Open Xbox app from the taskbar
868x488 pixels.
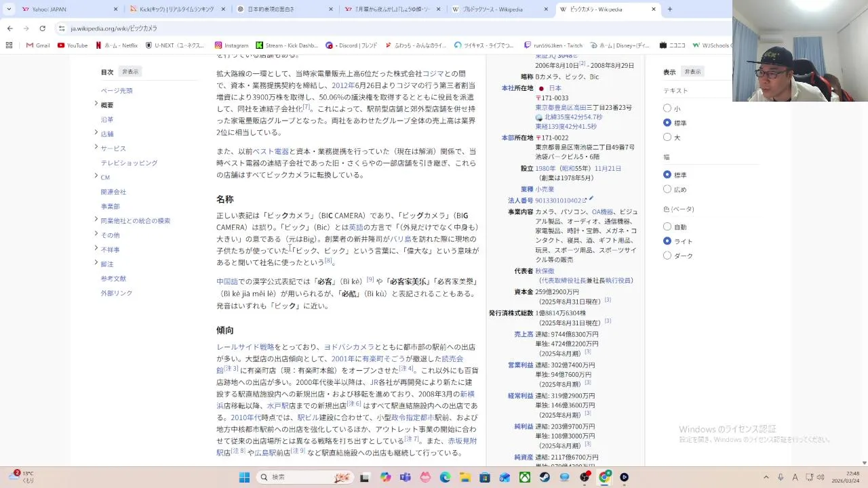pyautogui.click(x=525, y=477)
